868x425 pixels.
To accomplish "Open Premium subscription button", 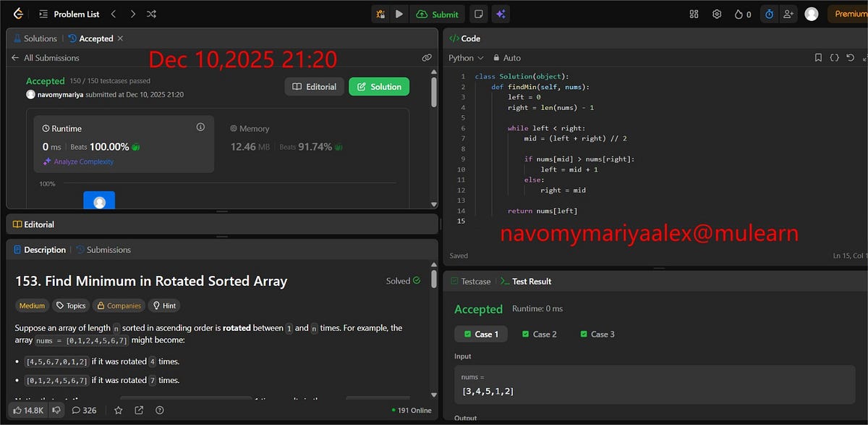I will [x=848, y=14].
